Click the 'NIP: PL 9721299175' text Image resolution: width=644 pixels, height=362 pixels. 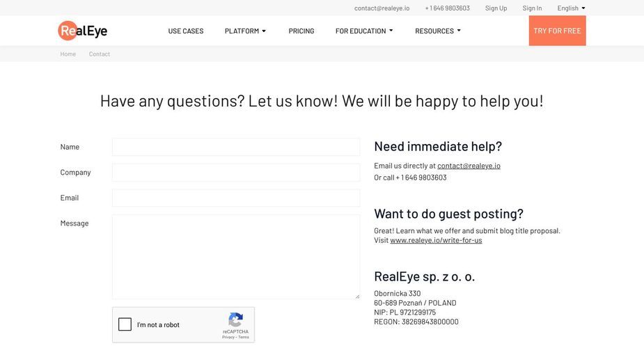[x=405, y=313]
